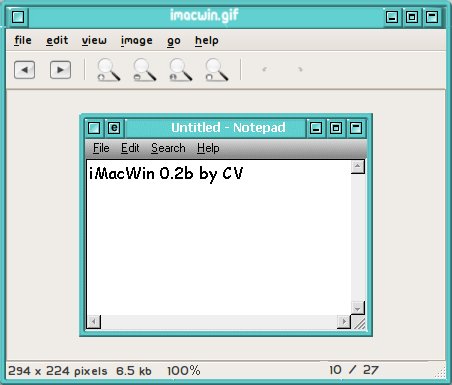Open Notepad's Help menu
This screenshot has width=452, height=385.
[x=208, y=148]
